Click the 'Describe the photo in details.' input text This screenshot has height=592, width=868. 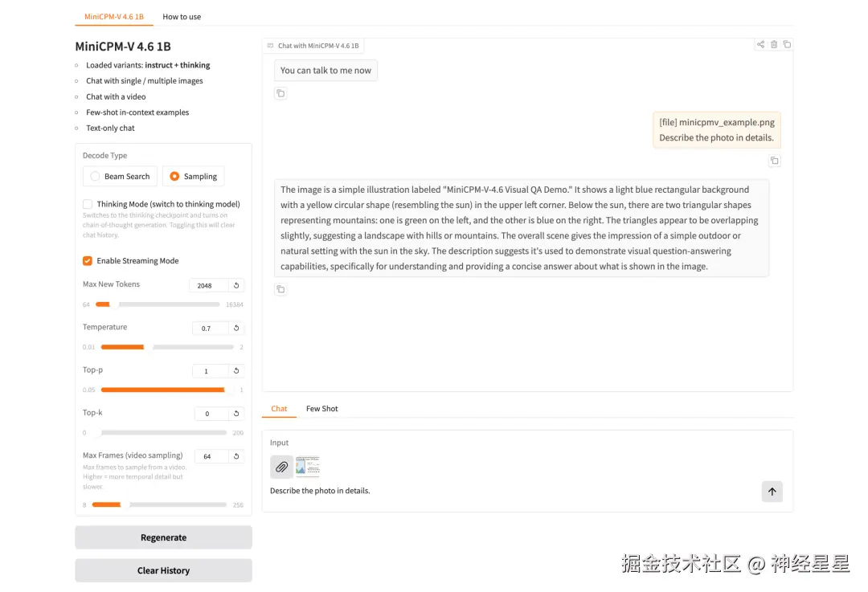[x=320, y=491]
